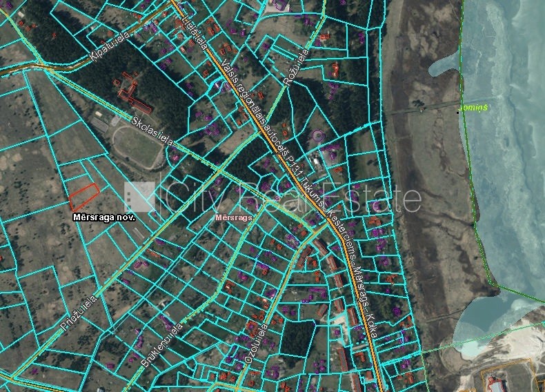The height and width of the screenshot is (392, 545).
Task: Select the large red-outlined school building
Action: tap(134, 97)
